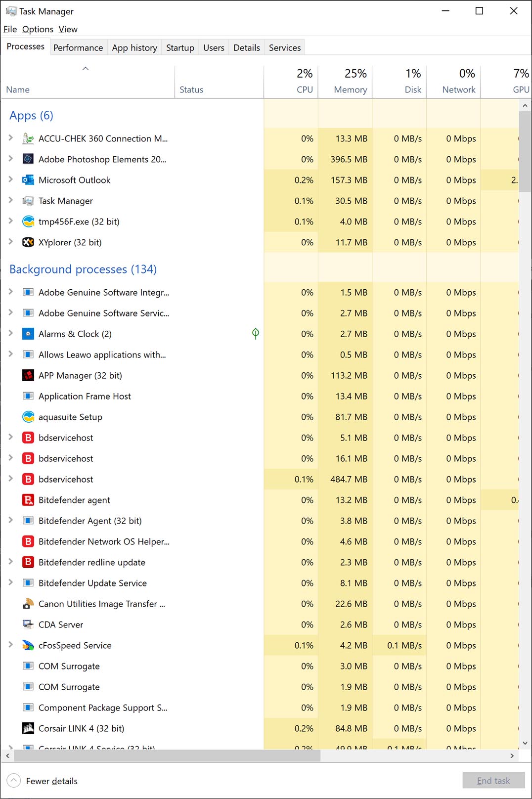Click the Canon Utilities Image Transfer icon
The image size is (532, 799).
pos(28,604)
